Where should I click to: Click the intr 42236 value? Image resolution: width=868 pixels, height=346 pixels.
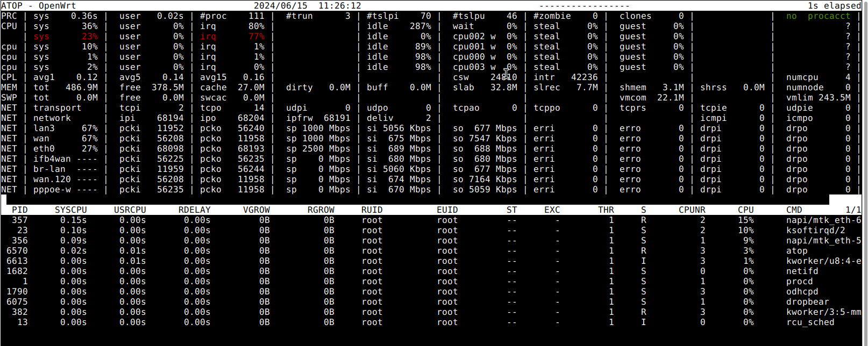566,77
